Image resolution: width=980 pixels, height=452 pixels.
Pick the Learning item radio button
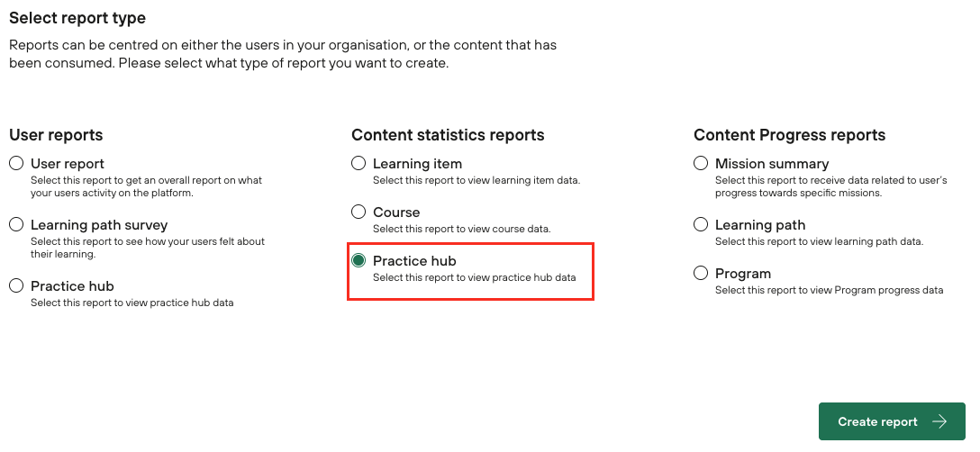pyautogui.click(x=358, y=164)
